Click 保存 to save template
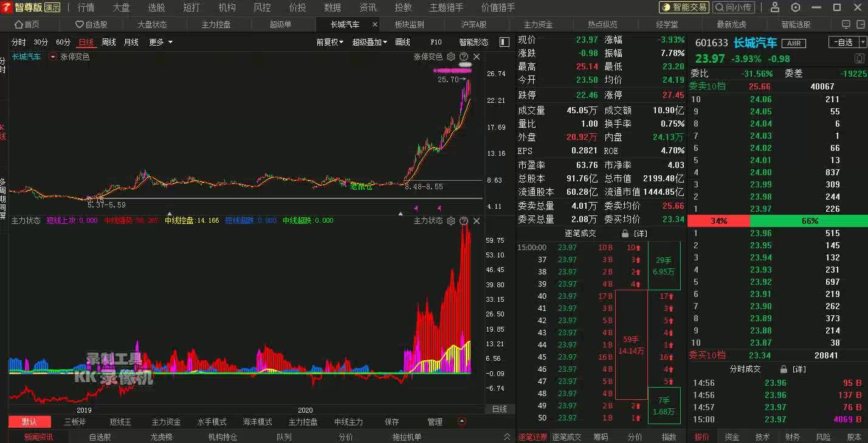This screenshot has width=868, height=443. 392,422
